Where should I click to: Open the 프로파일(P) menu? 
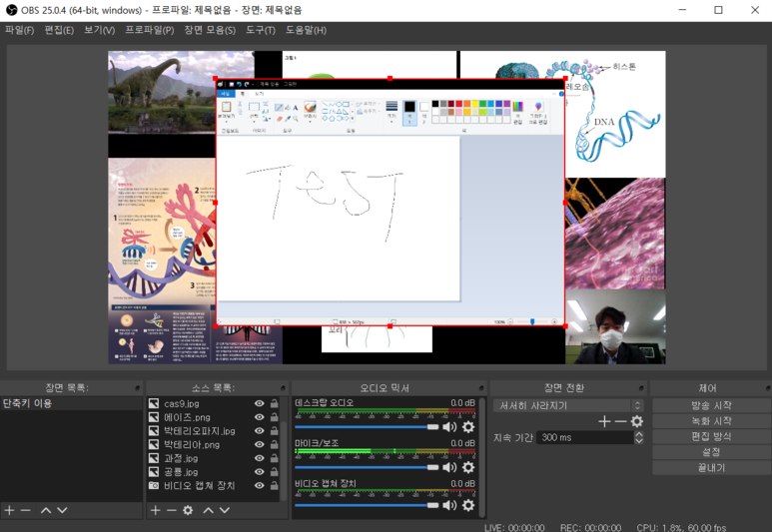point(149,30)
